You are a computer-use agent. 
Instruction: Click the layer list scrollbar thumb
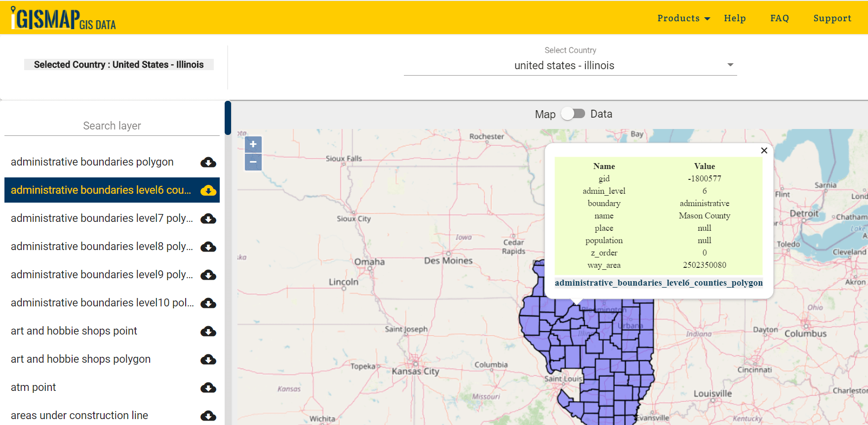(x=228, y=118)
